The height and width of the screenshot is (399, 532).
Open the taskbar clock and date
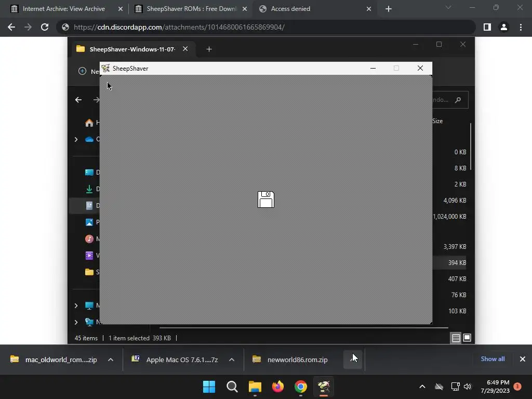click(495, 387)
